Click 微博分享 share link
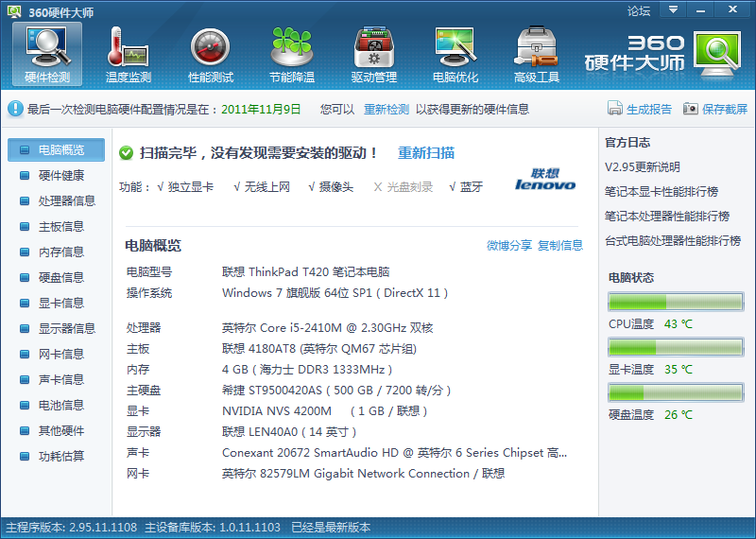The height and width of the screenshot is (539, 756). click(x=509, y=246)
